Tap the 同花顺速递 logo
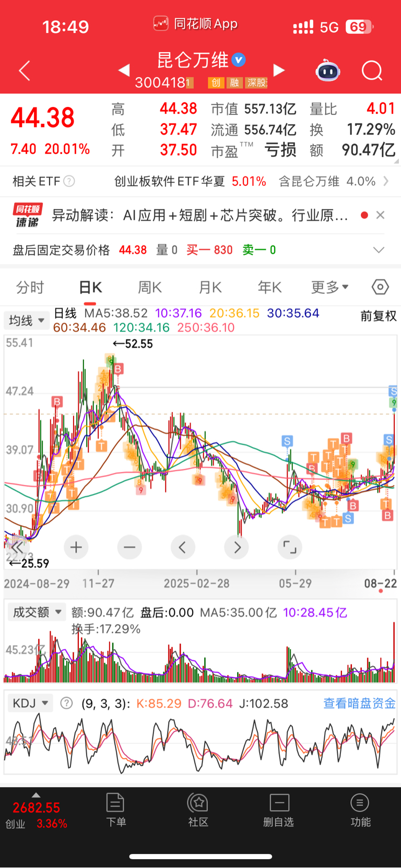Viewport: 401px width, 868px height. pos(27,215)
